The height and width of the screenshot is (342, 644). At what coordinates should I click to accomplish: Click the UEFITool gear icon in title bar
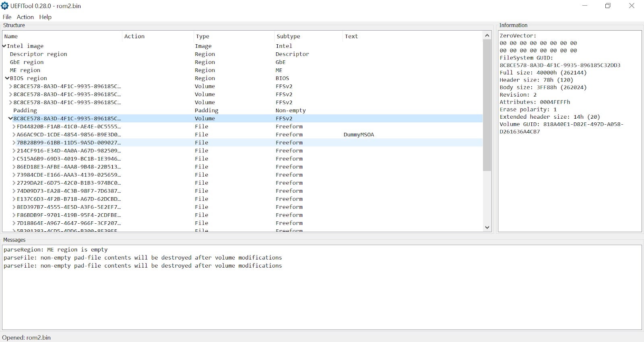(5, 6)
